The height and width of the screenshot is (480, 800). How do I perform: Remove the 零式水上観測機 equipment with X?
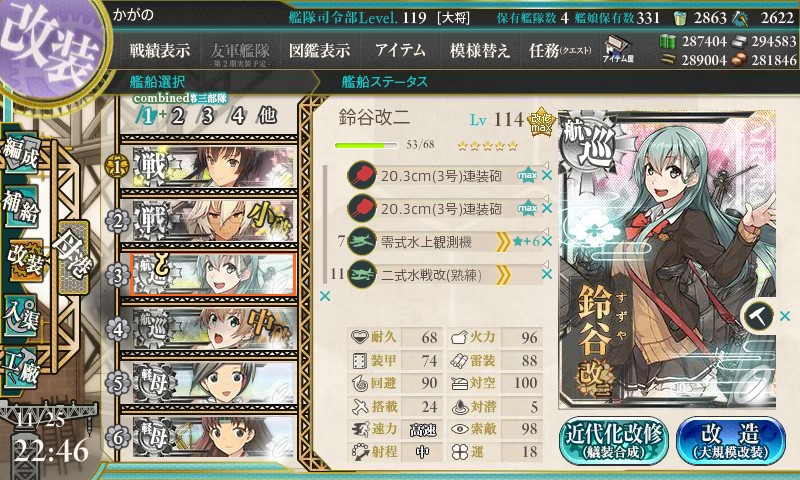point(547,241)
